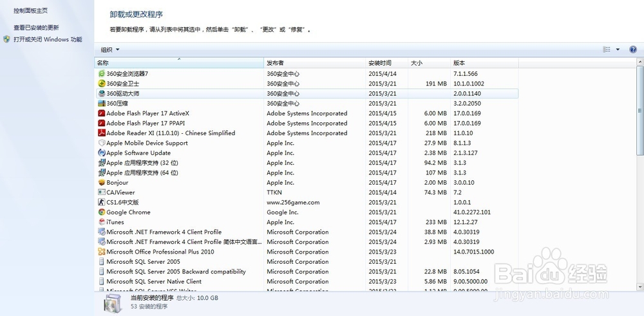Click the TTKN publisher cell
The width and height of the screenshot is (644, 316).
click(x=274, y=192)
